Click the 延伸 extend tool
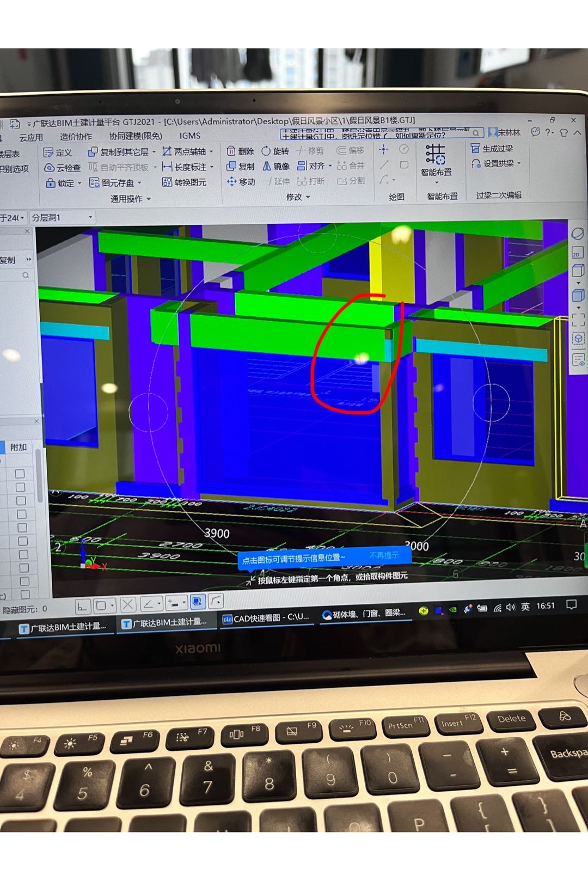The image size is (588, 875). [275, 181]
